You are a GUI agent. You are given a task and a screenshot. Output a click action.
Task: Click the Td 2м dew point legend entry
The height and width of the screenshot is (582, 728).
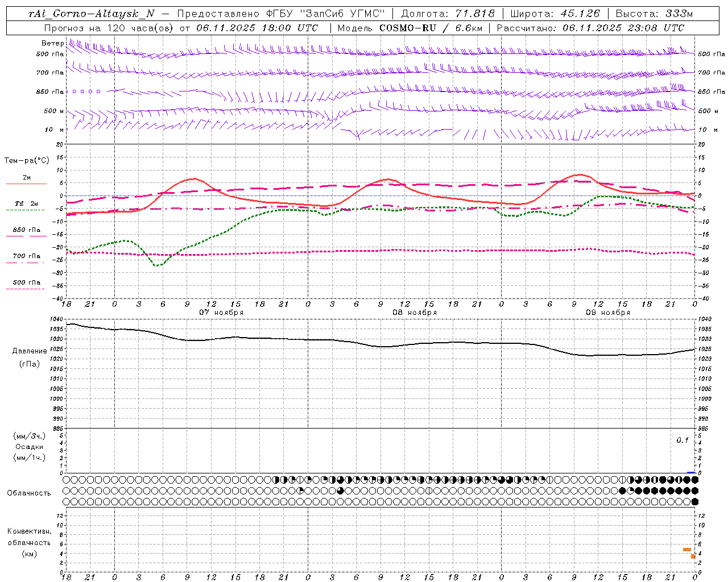pyautogui.click(x=27, y=203)
